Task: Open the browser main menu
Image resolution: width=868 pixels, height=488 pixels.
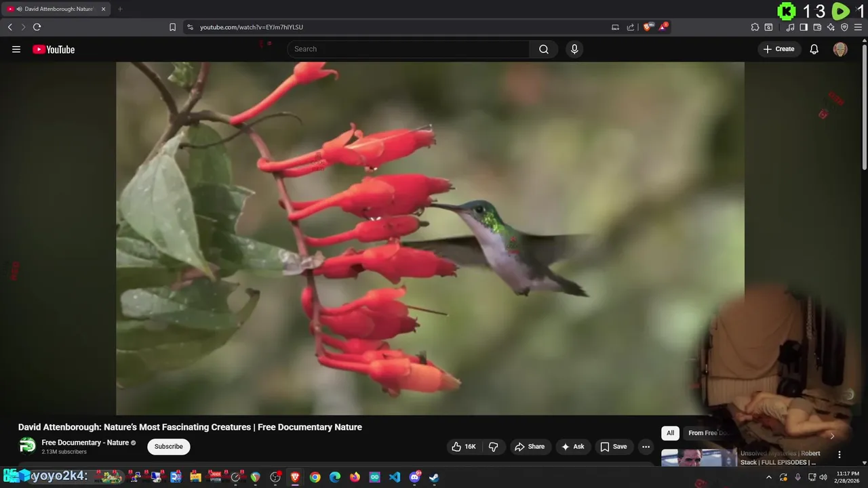Action: click(859, 27)
